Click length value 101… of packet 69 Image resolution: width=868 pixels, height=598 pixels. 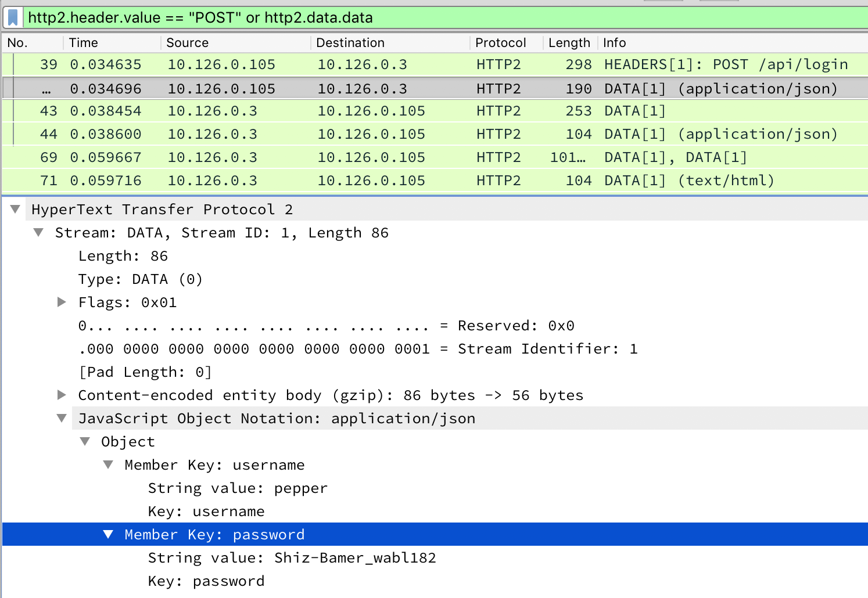point(568,157)
